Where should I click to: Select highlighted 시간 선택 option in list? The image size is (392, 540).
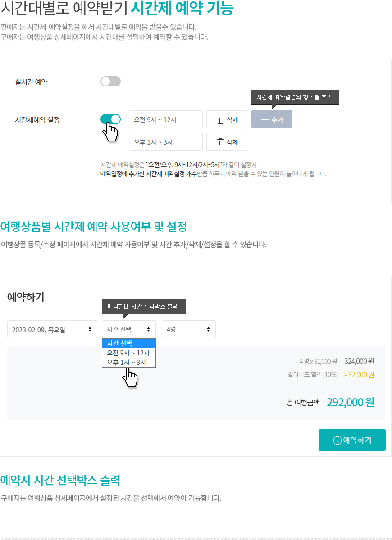(129, 343)
